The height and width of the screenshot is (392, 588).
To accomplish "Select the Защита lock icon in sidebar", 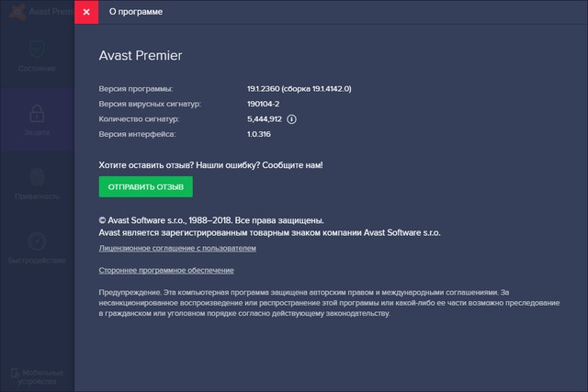I will pyautogui.click(x=37, y=115).
